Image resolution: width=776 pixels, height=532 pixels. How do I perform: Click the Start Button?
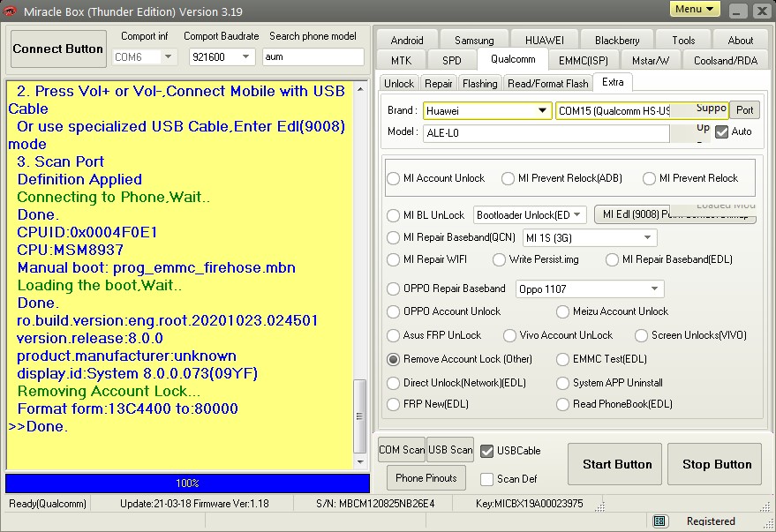click(614, 464)
